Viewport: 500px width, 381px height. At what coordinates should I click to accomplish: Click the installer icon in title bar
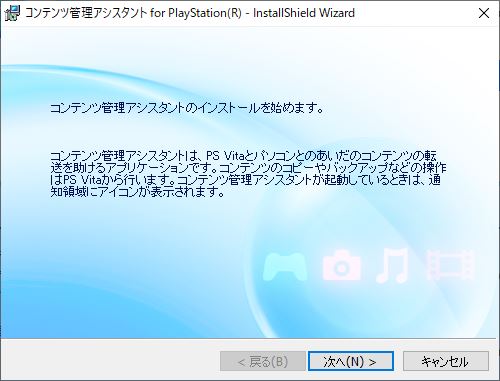(x=12, y=13)
